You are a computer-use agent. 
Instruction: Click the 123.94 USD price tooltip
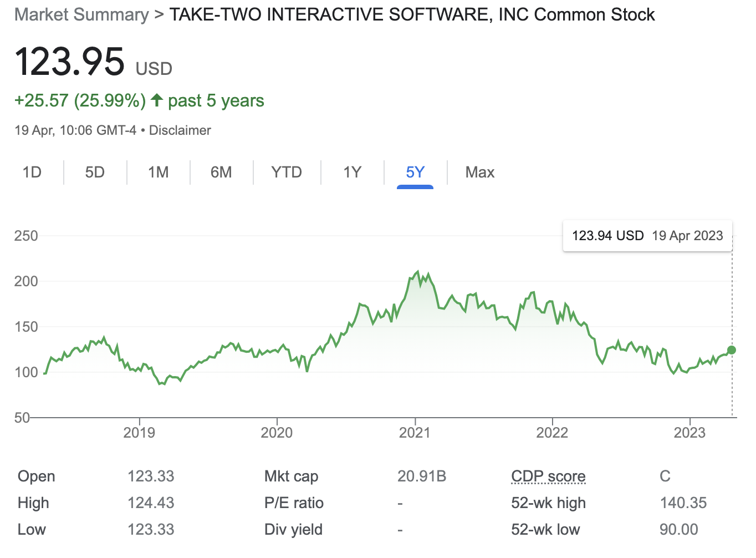[x=647, y=236]
